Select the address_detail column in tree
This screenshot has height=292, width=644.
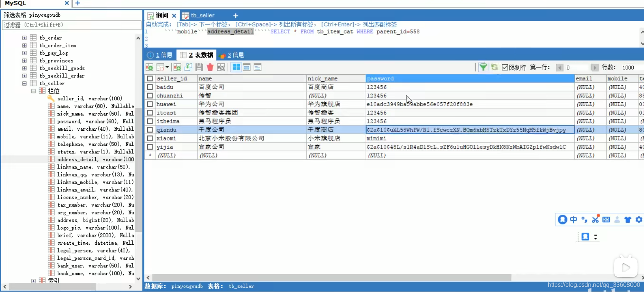coord(95,159)
